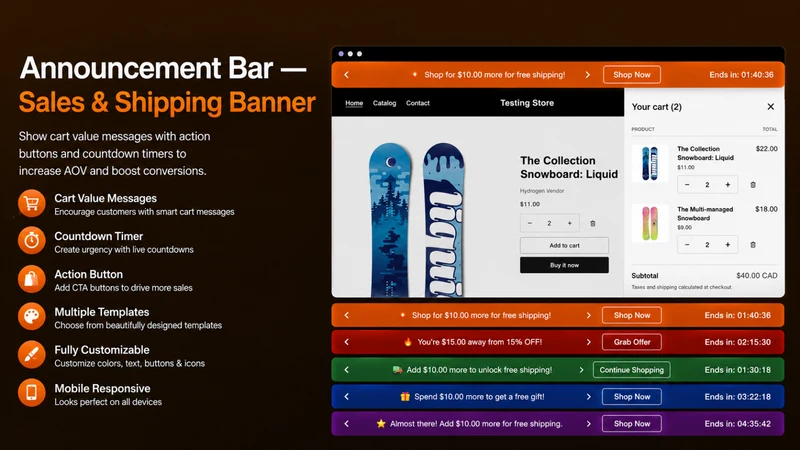The height and width of the screenshot is (450, 800).
Task: Click the Countdown Timer stopwatch icon
Action: (32, 240)
